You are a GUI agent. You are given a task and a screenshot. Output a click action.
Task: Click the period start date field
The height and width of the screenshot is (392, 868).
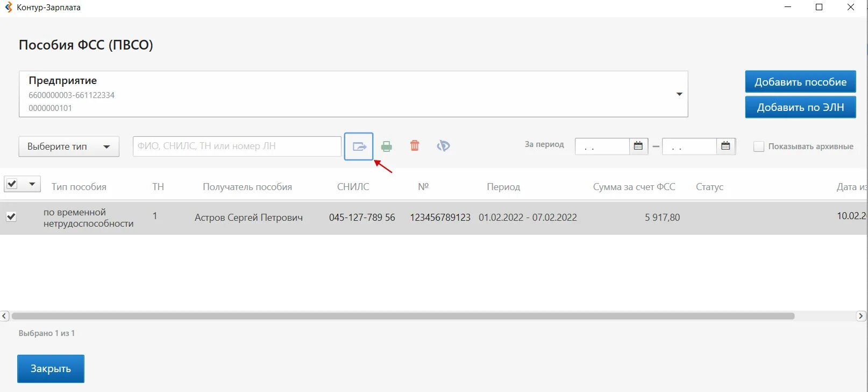click(602, 146)
